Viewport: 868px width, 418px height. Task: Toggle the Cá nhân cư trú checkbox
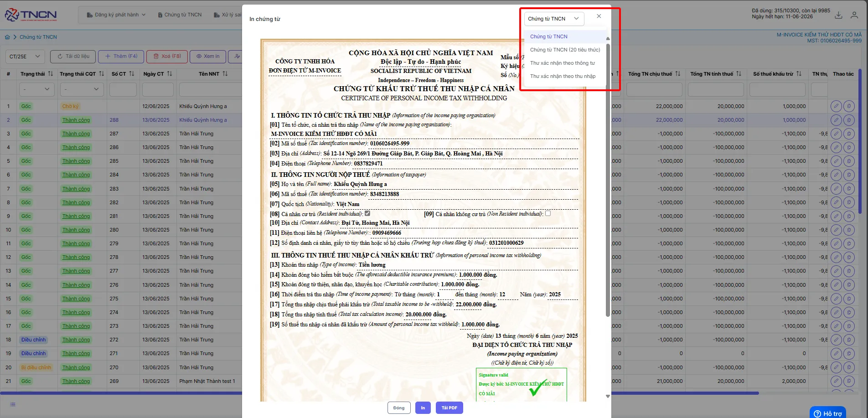[367, 213]
